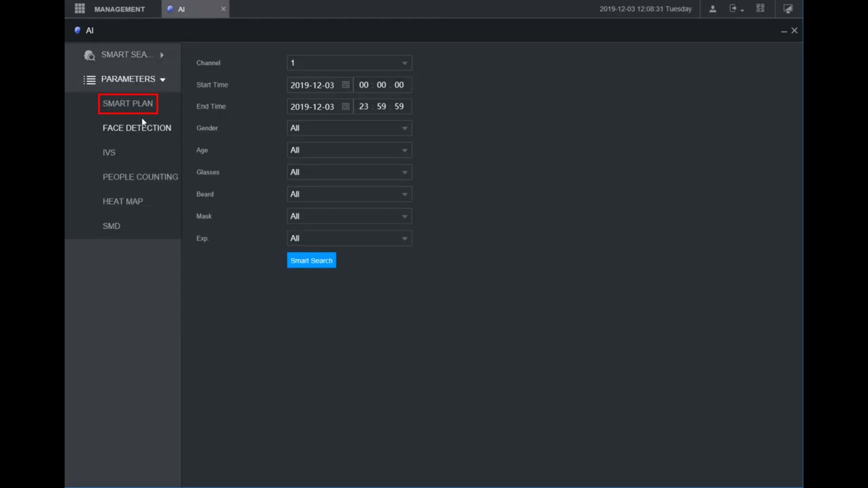This screenshot has width=868, height=488.
Task: Open the Start Time calendar picker
Action: point(345,85)
